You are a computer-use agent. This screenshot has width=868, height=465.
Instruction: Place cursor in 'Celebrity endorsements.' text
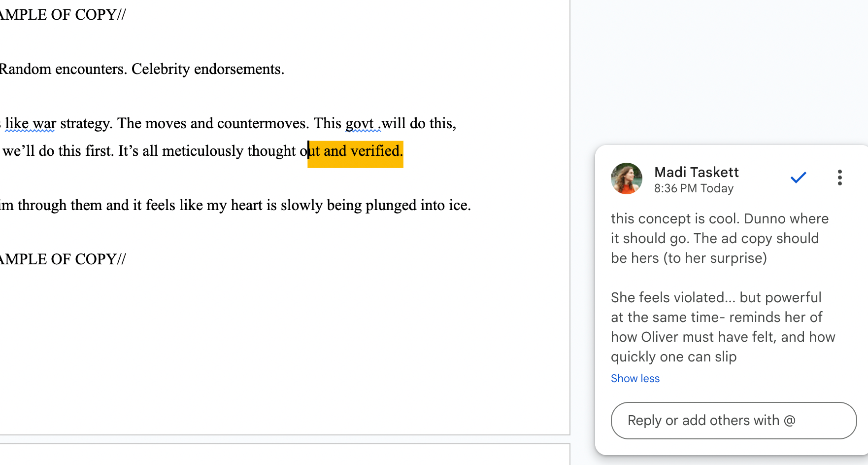(207, 69)
